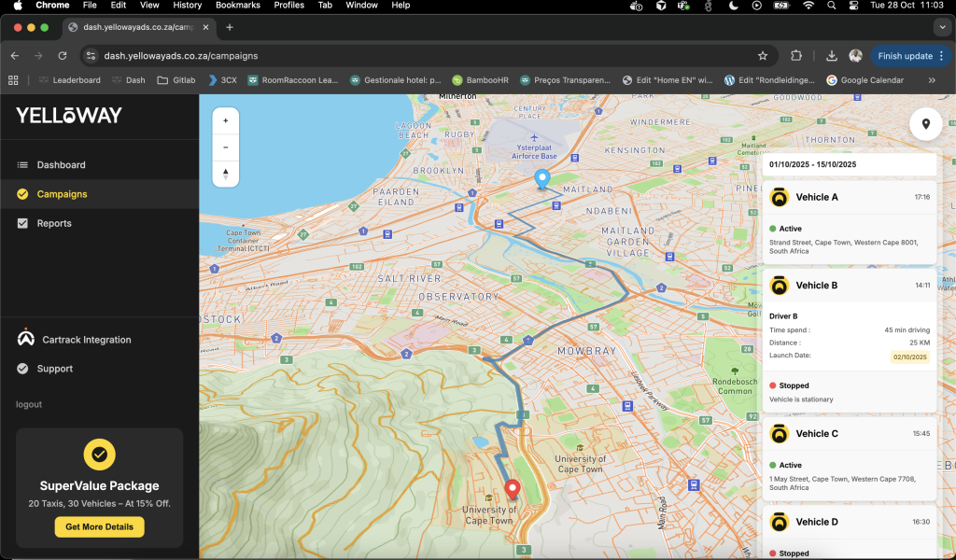The image size is (956, 560).
Task: Click the Get More Details button
Action: (x=99, y=527)
